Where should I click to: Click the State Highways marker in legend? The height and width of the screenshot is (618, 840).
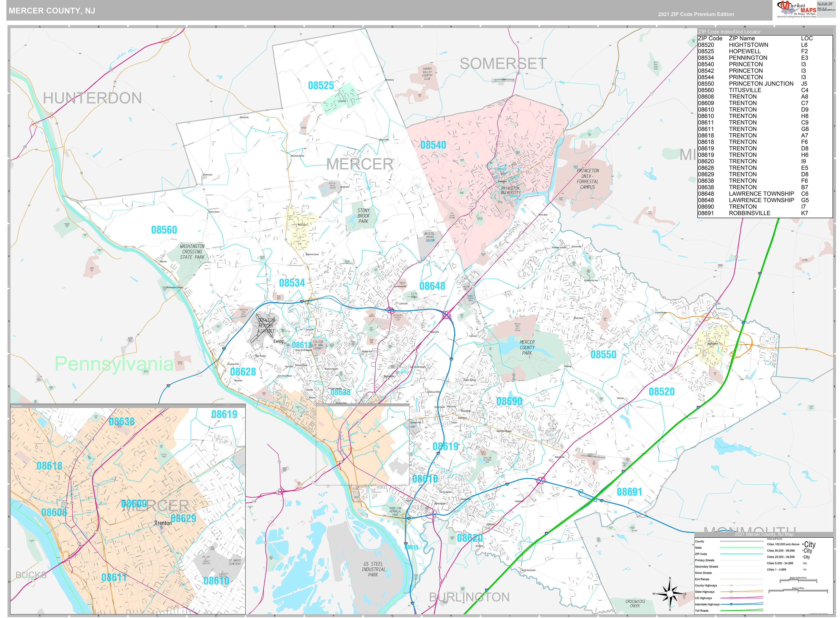[x=731, y=592]
